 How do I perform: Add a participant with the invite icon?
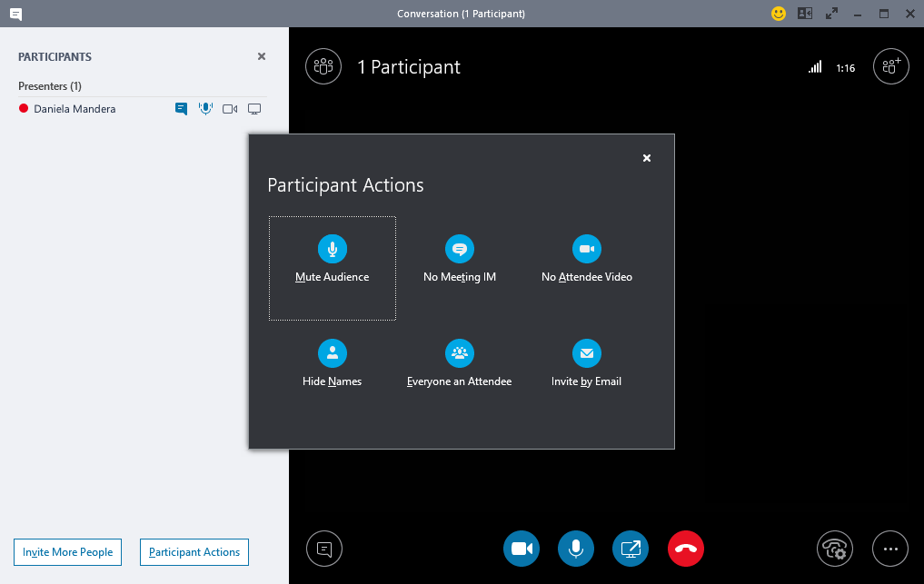coord(890,66)
